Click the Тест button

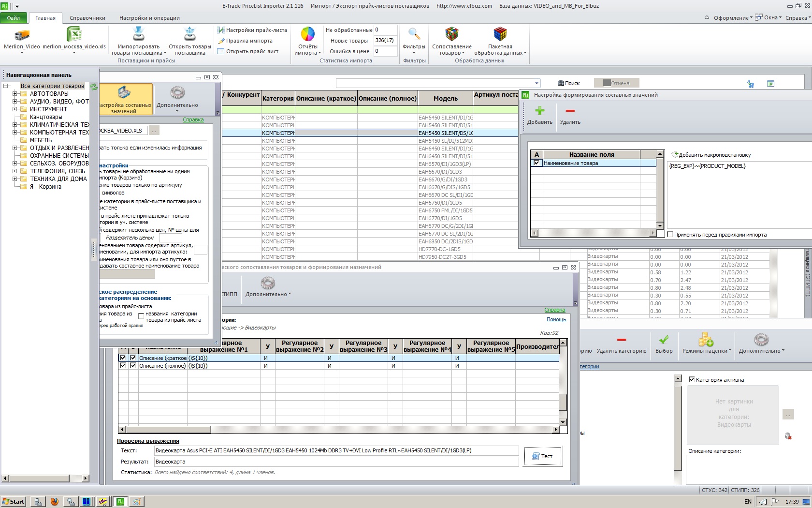pyautogui.click(x=543, y=456)
